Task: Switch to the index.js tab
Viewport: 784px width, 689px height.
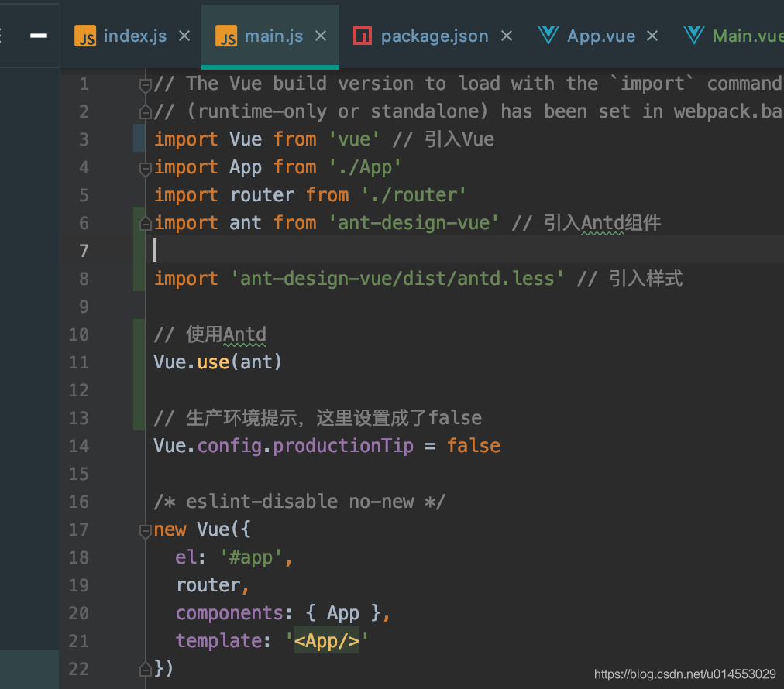Action: [x=135, y=35]
